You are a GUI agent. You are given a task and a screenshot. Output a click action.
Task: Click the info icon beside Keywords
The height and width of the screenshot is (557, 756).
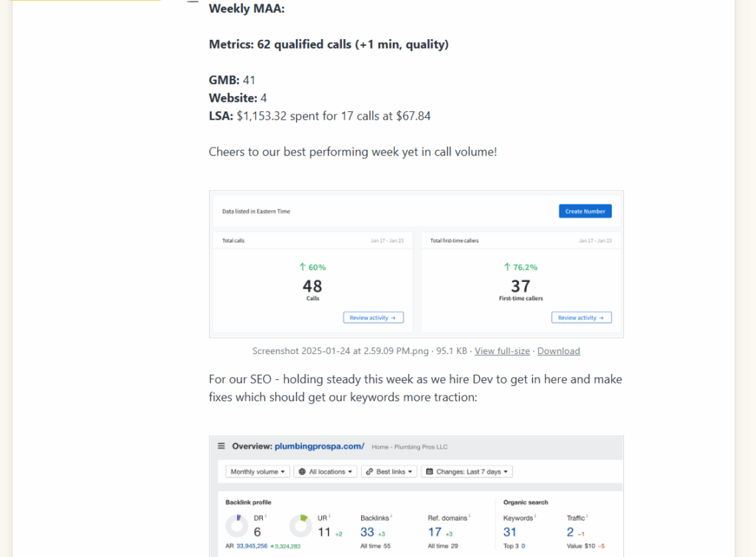[x=536, y=516]
